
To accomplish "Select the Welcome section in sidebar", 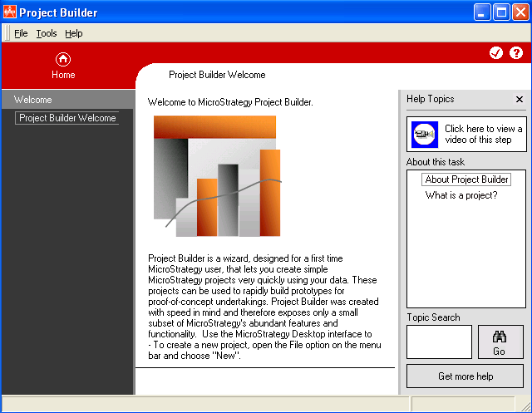I will tap(68, 100).
